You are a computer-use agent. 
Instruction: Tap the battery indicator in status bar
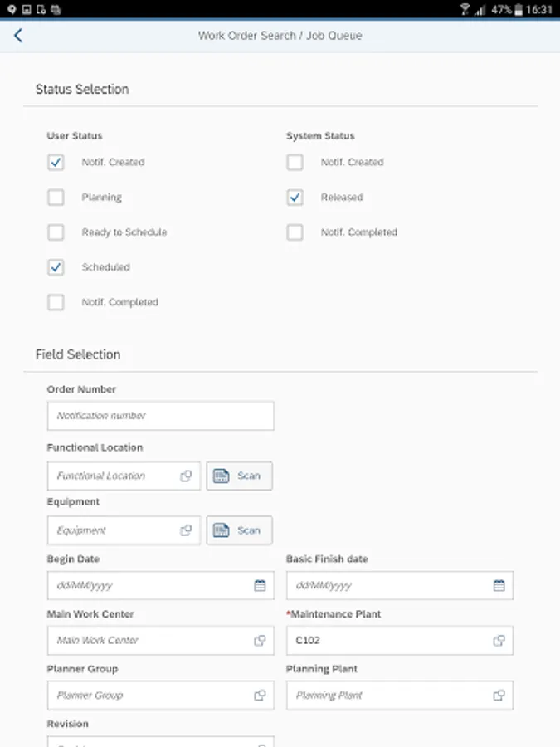pyautogui.click(x=518, y=9)
